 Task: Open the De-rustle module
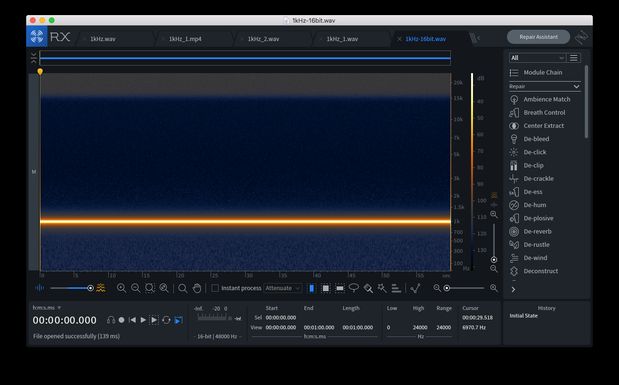tap(529, 245)
